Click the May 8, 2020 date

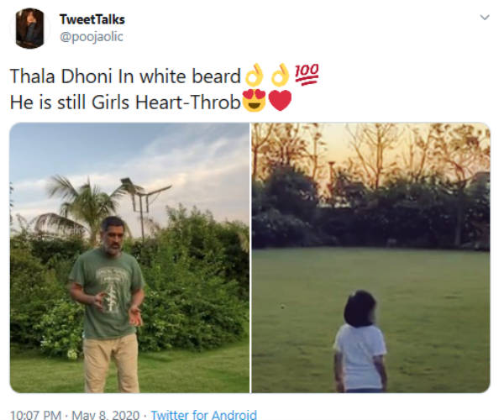click(106, 414)
